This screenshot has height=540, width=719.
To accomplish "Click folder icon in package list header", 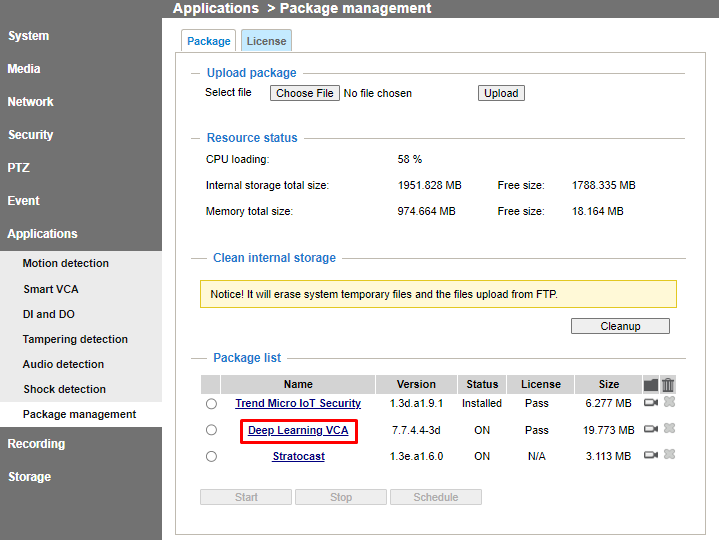I will 651,384.
